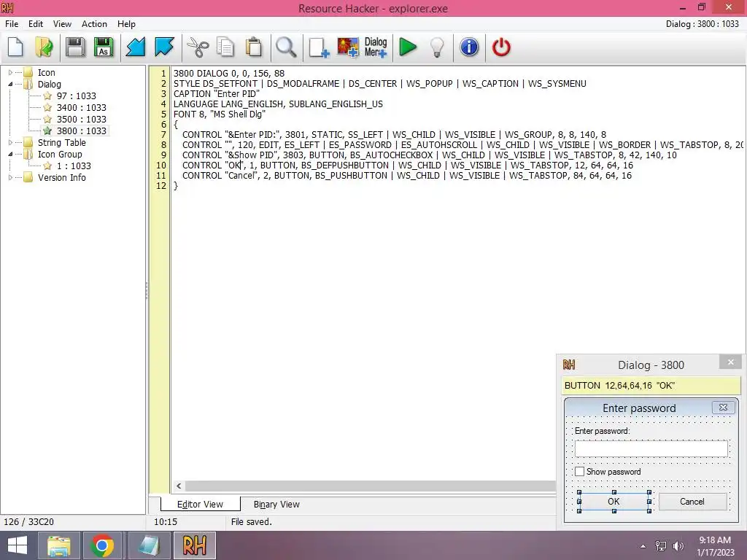The height and width of the screenshot is (560, 747).
Task: Expand the String Table node
Action: coord(10,142)
